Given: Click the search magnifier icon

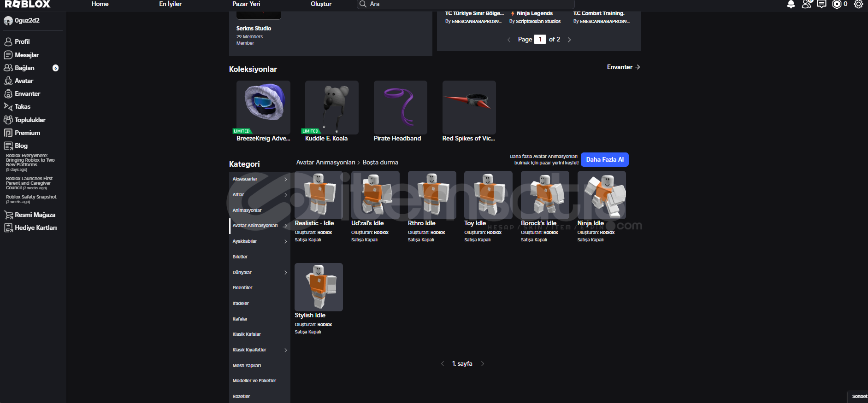Looking at the screenshot, I should (363, 4).
